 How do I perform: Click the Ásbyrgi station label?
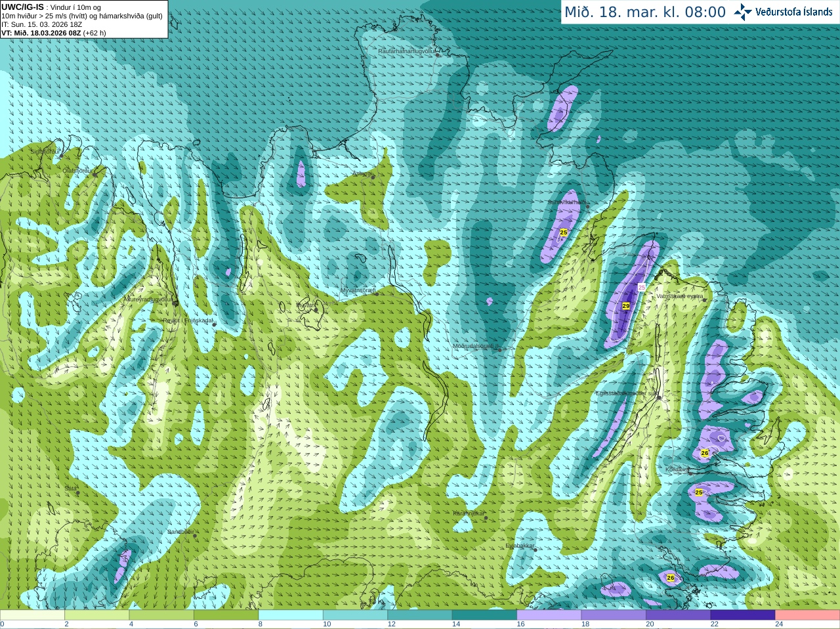click(x=362, y=174)
